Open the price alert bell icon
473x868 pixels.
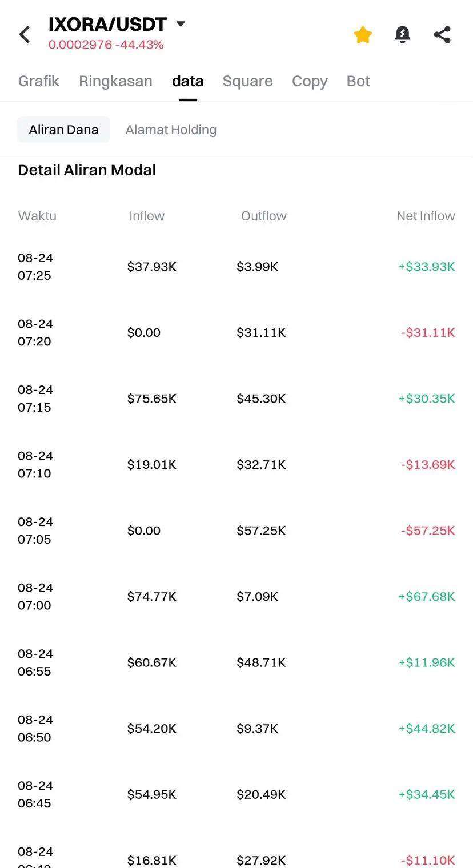coord(403,35)
